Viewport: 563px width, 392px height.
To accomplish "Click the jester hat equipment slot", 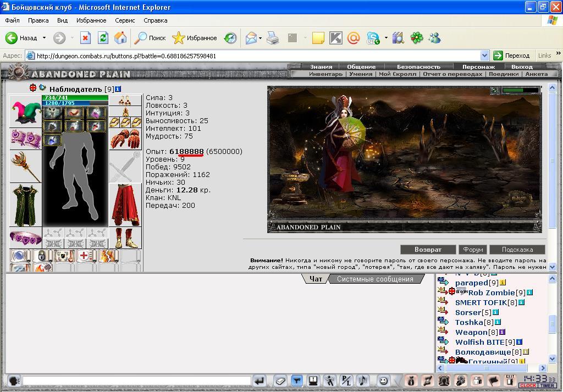I will tap(26, 112).
